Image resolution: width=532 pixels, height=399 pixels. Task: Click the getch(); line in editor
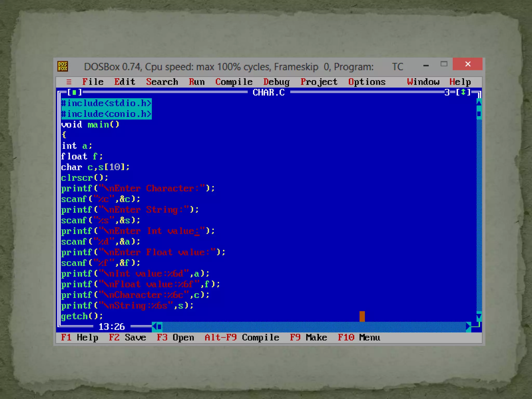(x=82, y=316)
